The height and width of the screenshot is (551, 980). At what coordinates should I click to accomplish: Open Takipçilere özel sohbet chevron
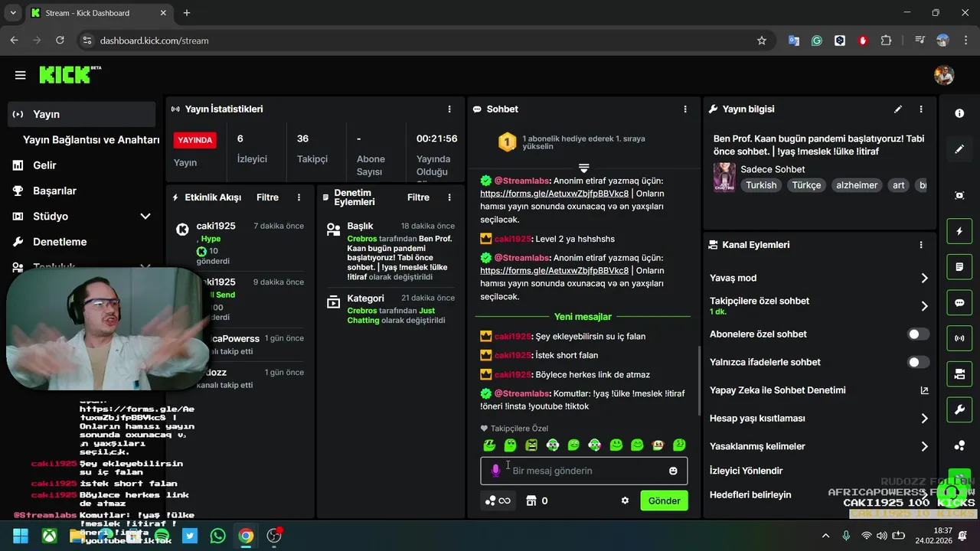click(924, 306)
